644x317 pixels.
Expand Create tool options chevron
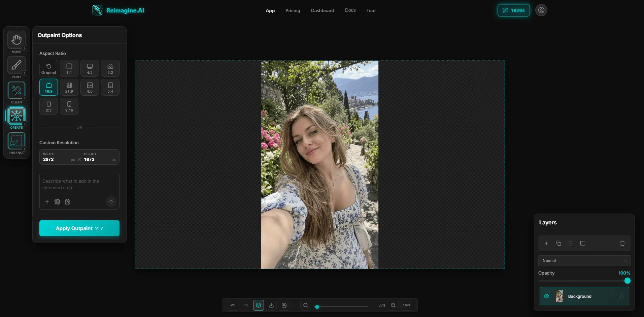click(x=25, y=124)
